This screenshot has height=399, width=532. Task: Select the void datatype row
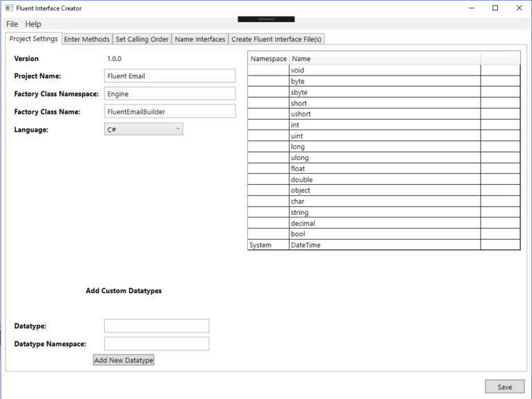coord(384,70)
